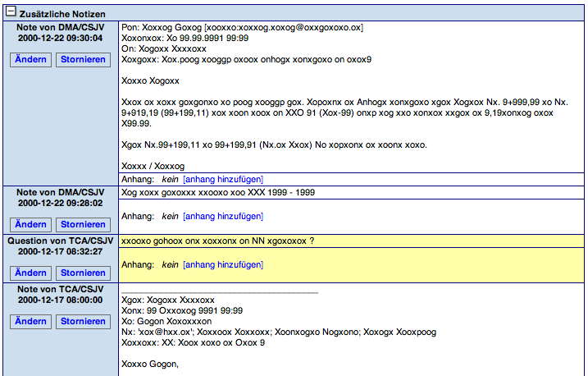
Task: Cancel the 09:28:02 note with Stornieren
Action: click(83, 224)
